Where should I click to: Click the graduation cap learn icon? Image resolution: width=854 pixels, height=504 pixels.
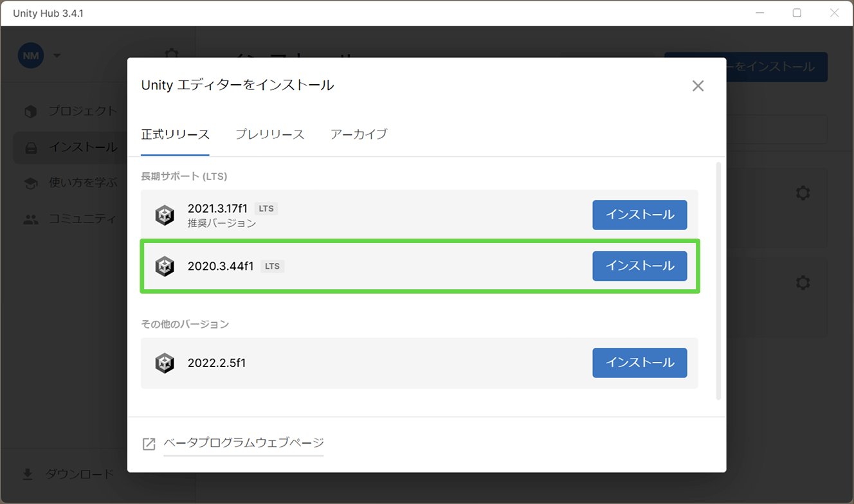(31, 183)
